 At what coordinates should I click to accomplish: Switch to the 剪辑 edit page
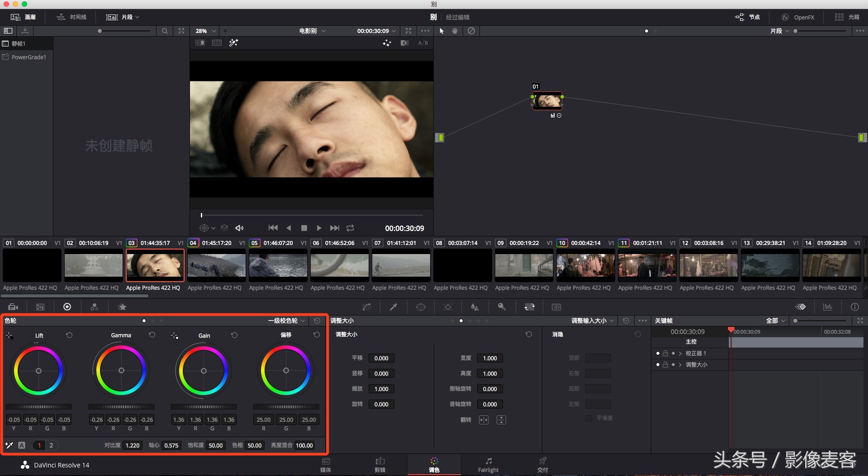(x=380, y=465)
